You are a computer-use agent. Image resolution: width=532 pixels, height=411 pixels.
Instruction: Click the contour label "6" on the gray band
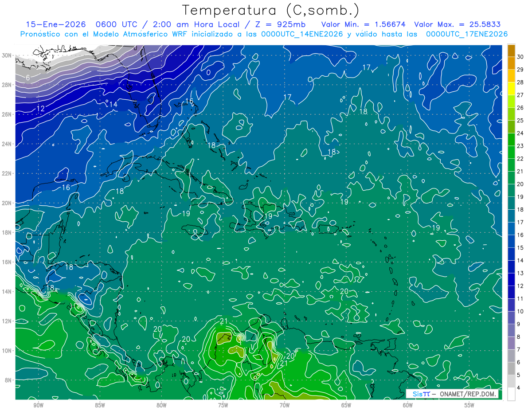[27, 78]
